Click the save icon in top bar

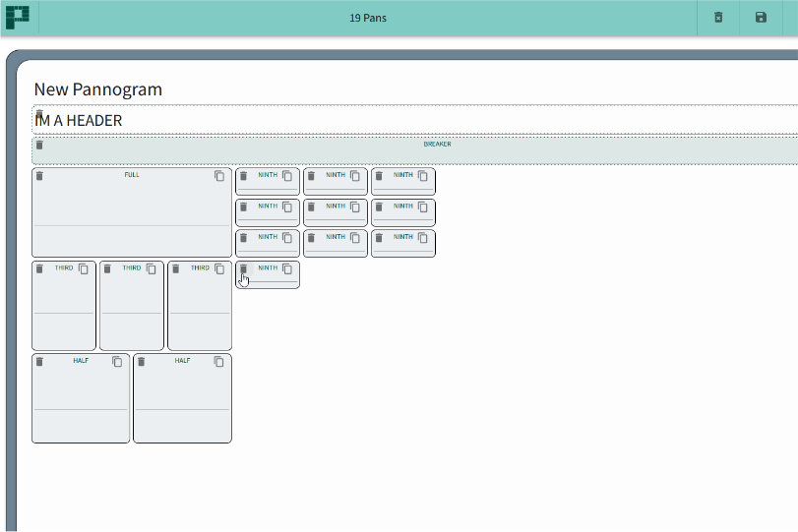[761, 18]
